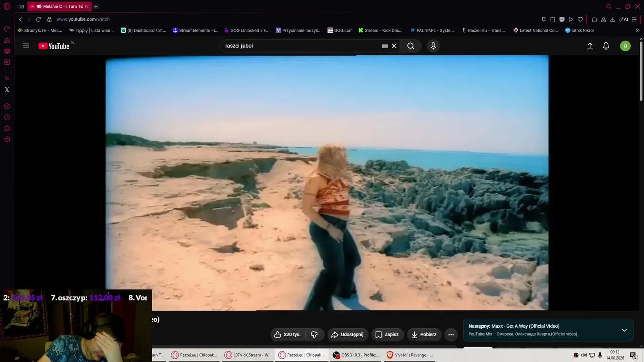644x362 pixels.
Task: Switch to OBS 31.0.3 taskbar window
Action: coord(356,355)
